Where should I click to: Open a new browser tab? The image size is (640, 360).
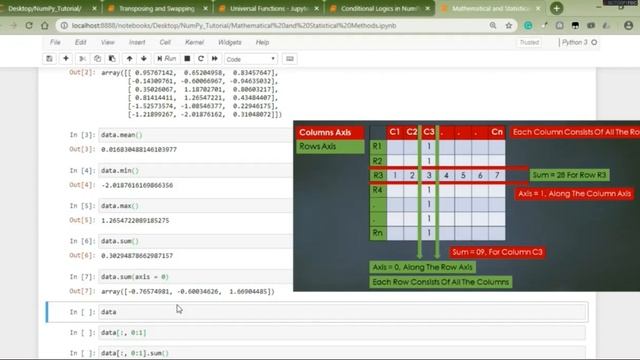(x=556, y=8)
